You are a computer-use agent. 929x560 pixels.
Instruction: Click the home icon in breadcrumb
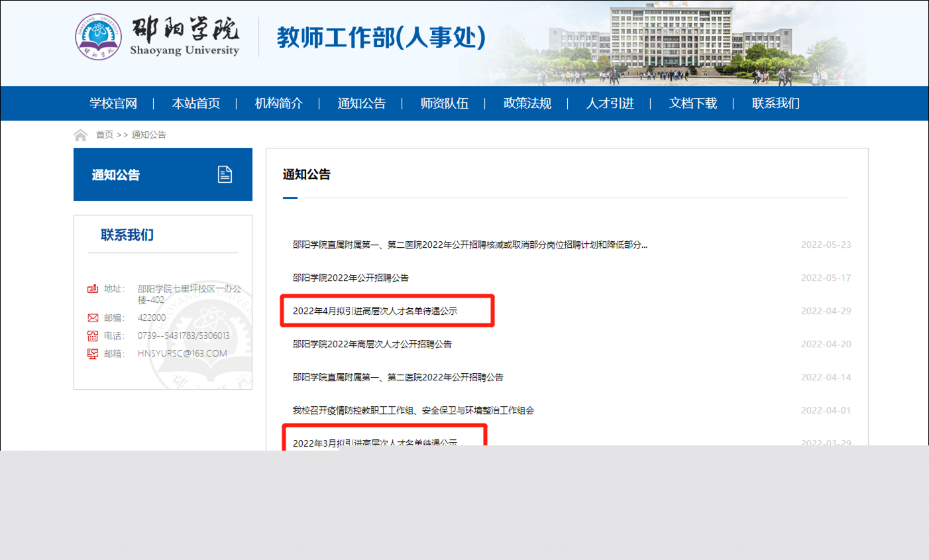click(80, 135)
